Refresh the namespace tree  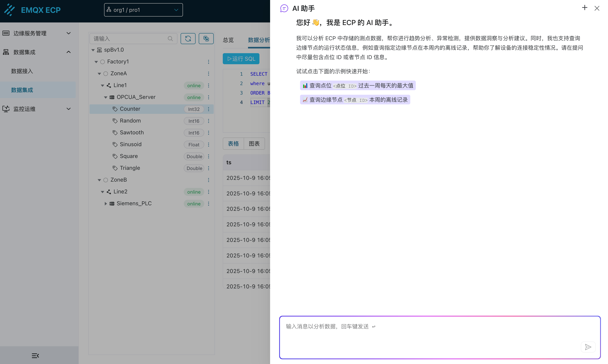[188, 39]
